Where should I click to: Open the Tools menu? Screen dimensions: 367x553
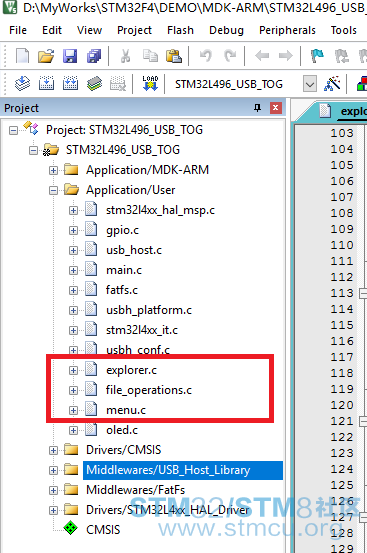pos(344,30)
